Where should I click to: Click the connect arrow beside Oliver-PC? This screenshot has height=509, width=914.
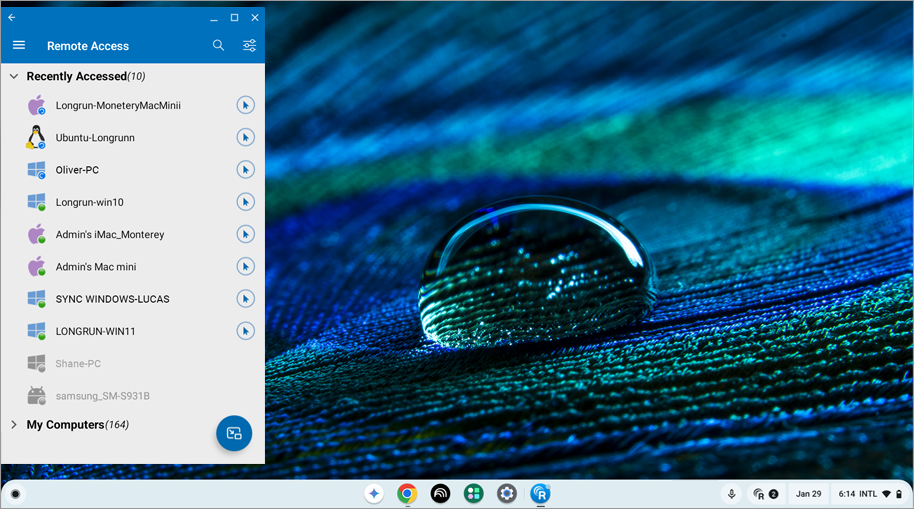pos(245,170)
